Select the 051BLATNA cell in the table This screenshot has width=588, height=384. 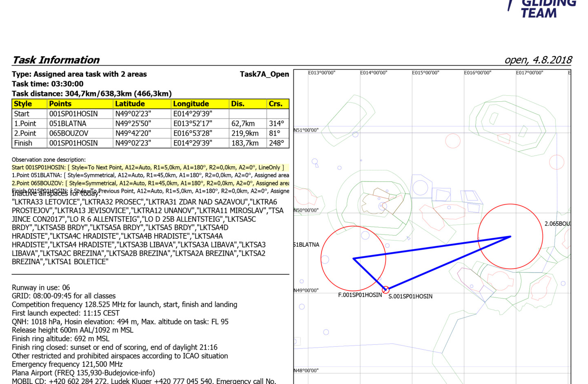click(68, 123)
